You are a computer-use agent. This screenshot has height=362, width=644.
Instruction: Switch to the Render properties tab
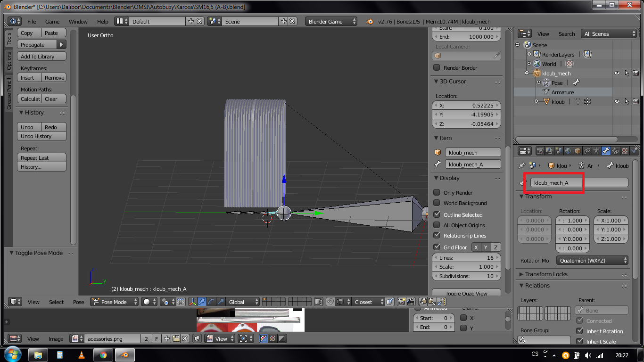[540, 151]
